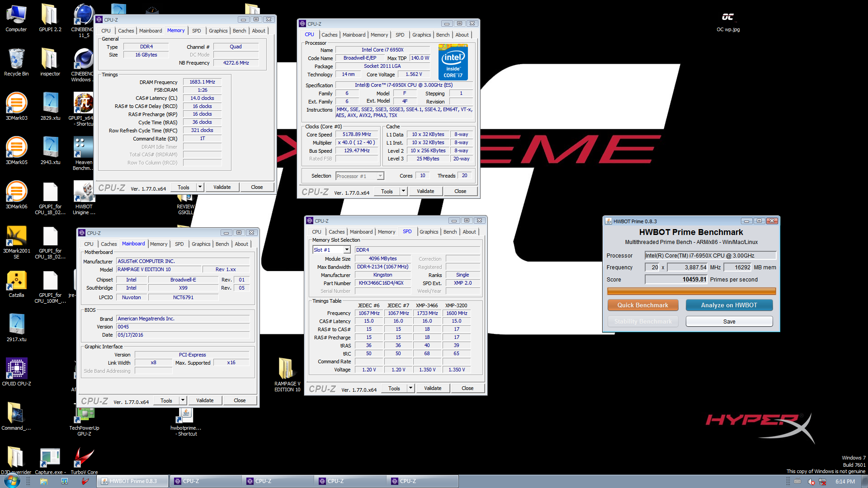This screenshot has height=488, width=868.
Task: Click the HWBOT Prime Score field
Action: [676, 279]
